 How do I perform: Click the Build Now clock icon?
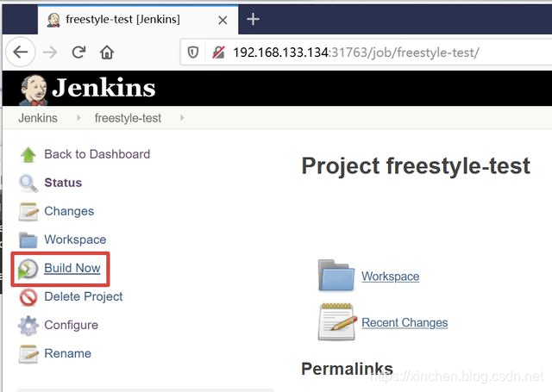(x=28, y=269)
